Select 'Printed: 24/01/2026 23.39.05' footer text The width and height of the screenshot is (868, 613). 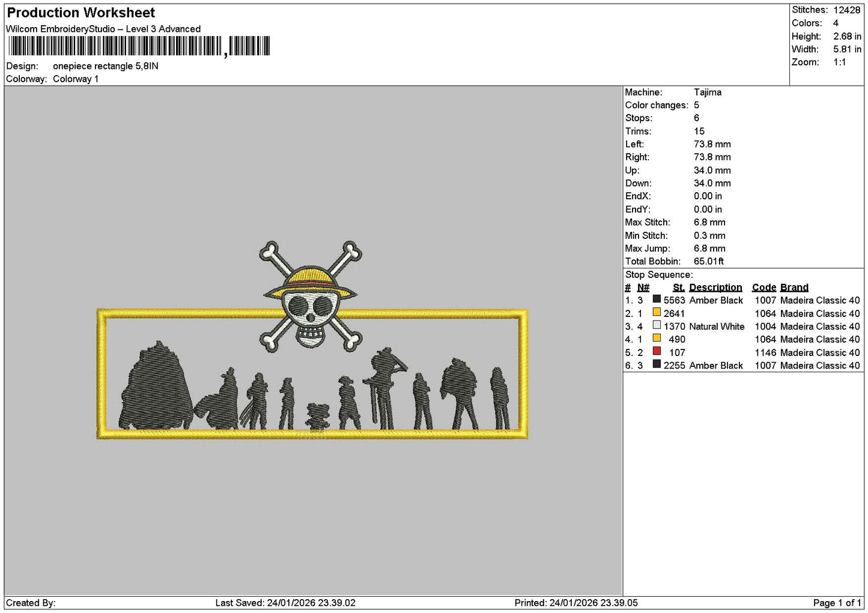coord(576,603)
